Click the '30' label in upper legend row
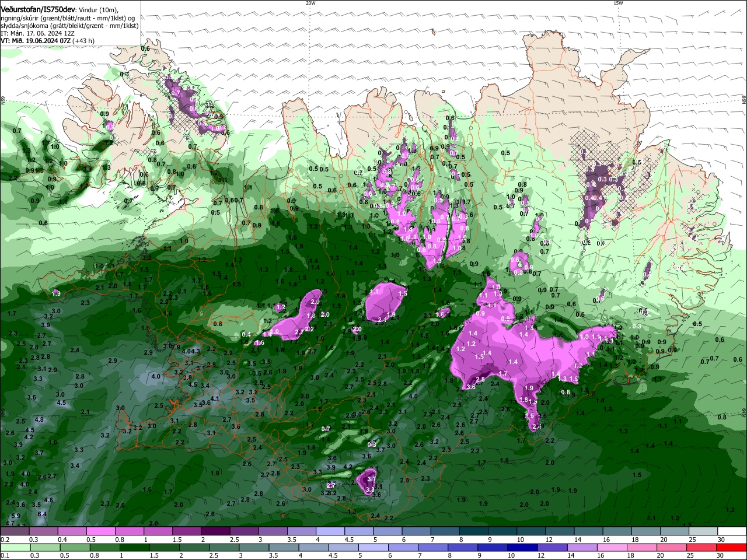Screen dimensions: 747x560 [720, 540]
